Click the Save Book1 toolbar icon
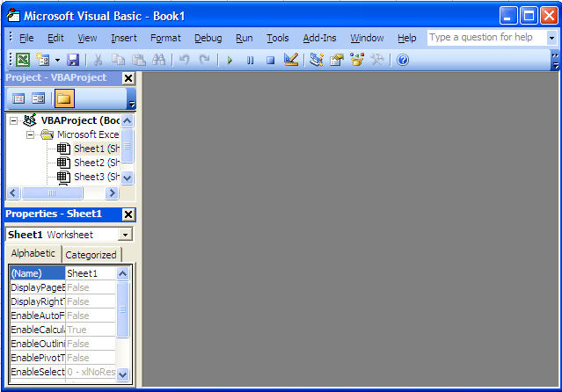 click(73, 60)
